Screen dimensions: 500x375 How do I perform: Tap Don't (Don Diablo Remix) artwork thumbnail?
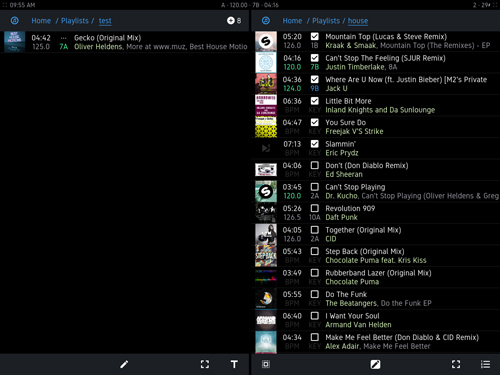[266, 170]
